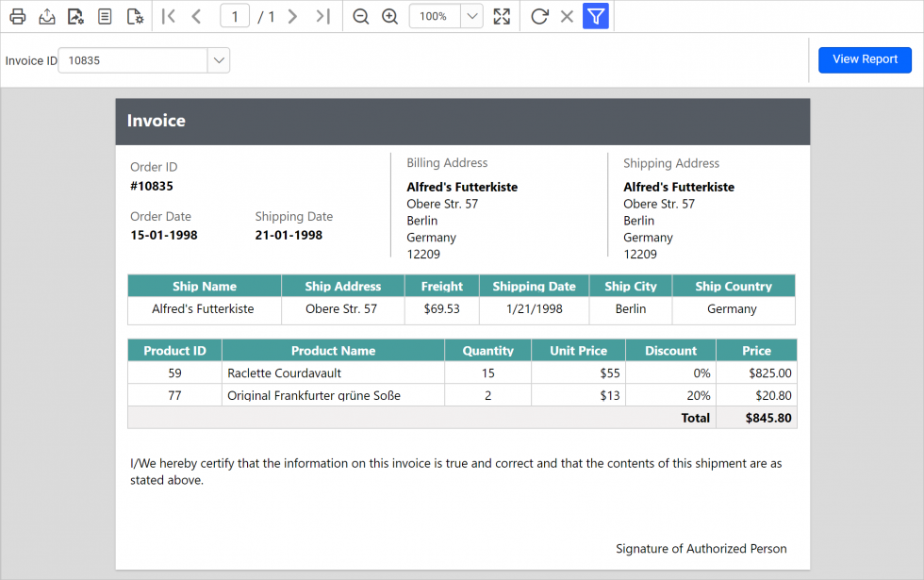Open the page setup icon
This screenshot has width=924, height=580.
click(x=135, y=17)
